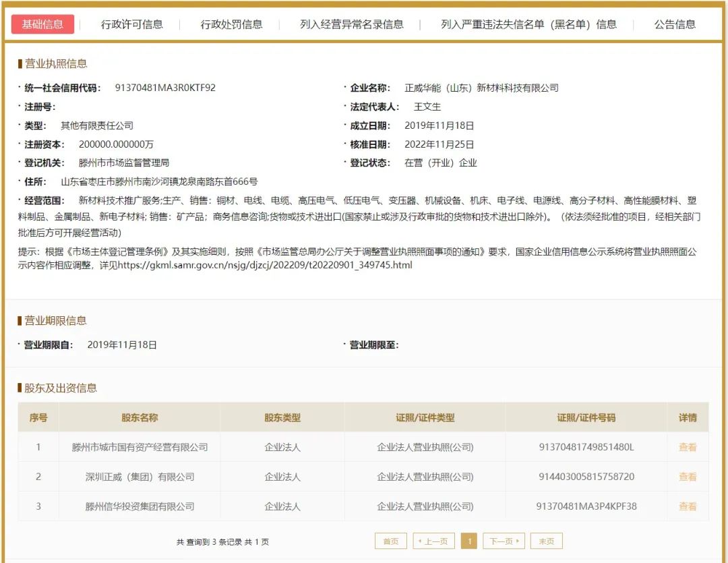Select page 1 in pagination

469,541
